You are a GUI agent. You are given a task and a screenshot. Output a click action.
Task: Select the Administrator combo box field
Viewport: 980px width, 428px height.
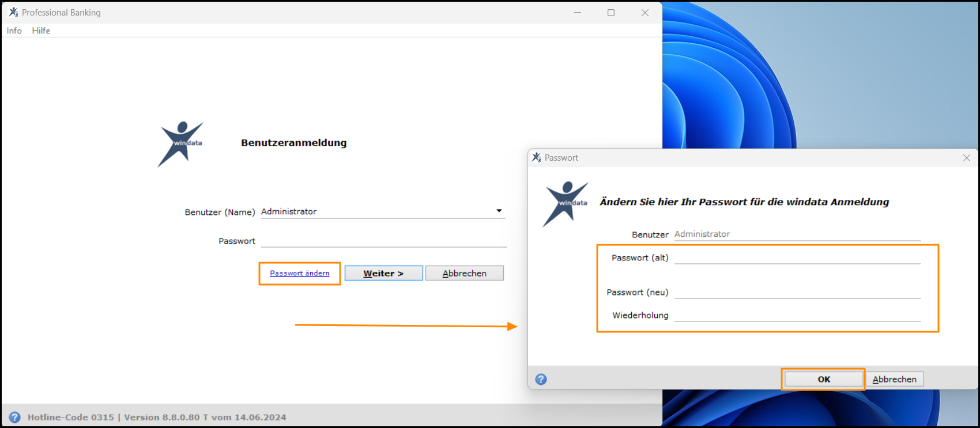point(383,211)
